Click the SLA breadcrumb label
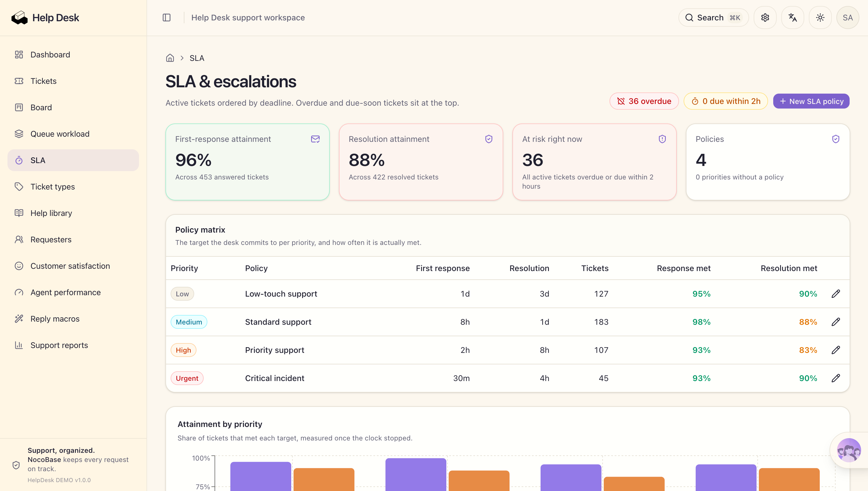868x491 pixels. [x=197, y=58]
